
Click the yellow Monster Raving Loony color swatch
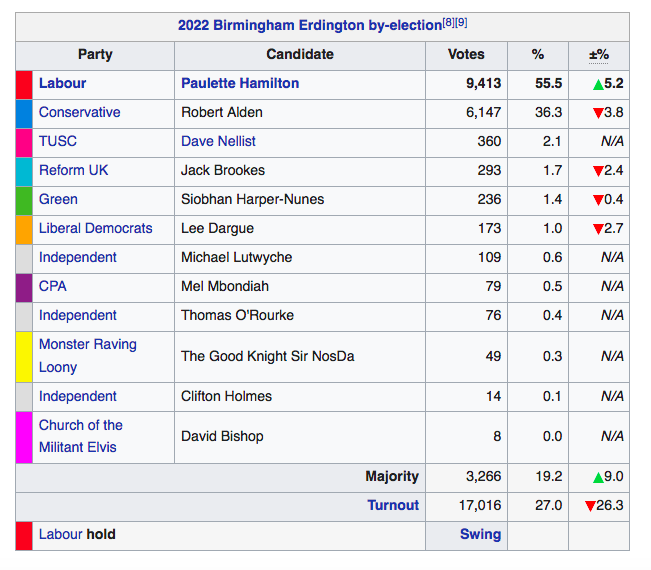tap(24, 356)
